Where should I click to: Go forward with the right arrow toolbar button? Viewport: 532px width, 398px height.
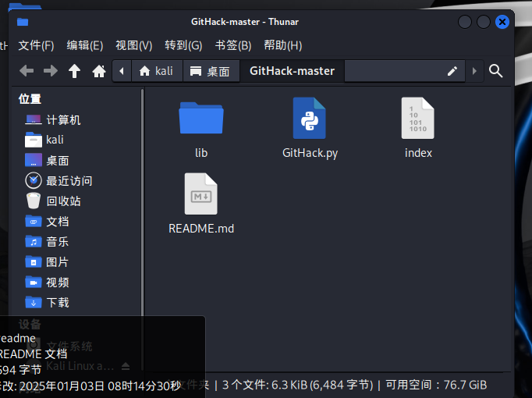coord(51,71)
